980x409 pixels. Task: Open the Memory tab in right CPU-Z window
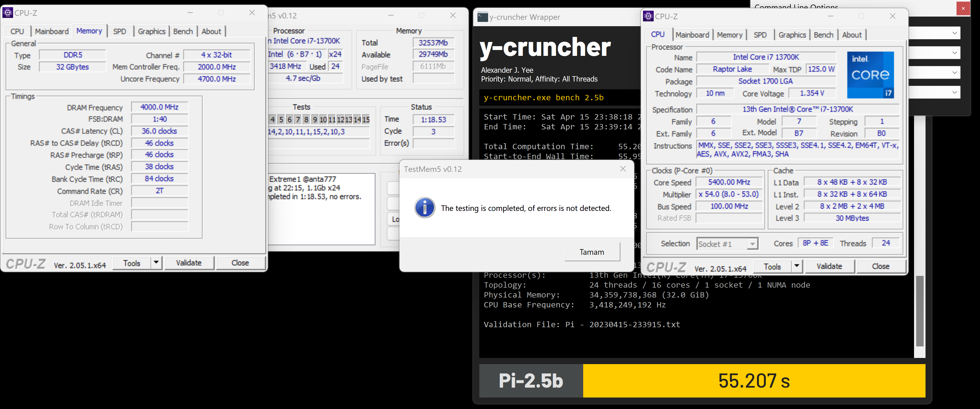point(730,35)
